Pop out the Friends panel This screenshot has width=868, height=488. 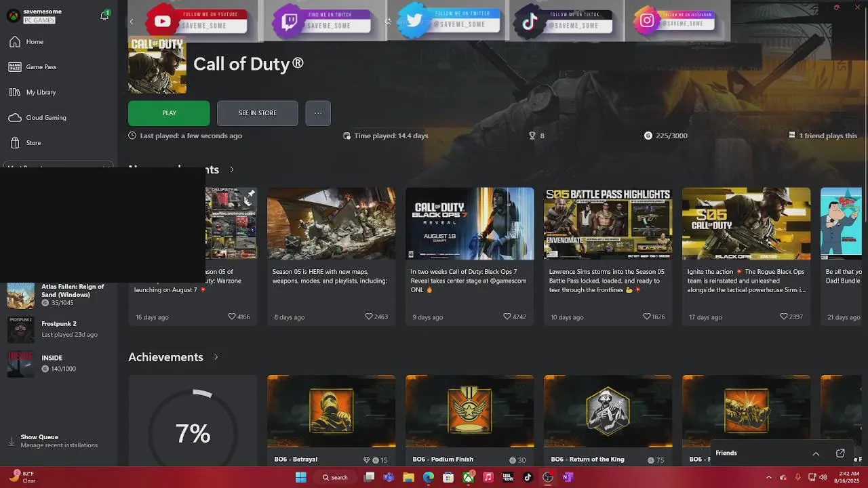840,453
